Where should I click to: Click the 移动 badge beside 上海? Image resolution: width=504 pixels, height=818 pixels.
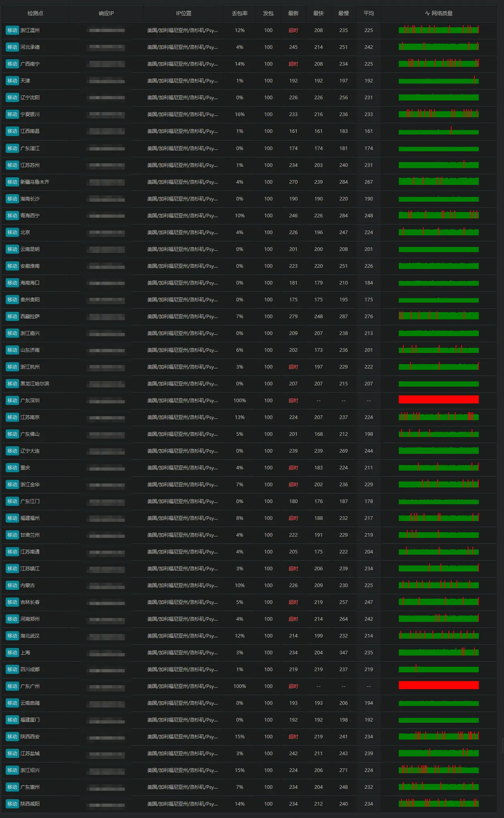(x=12, y=653)
